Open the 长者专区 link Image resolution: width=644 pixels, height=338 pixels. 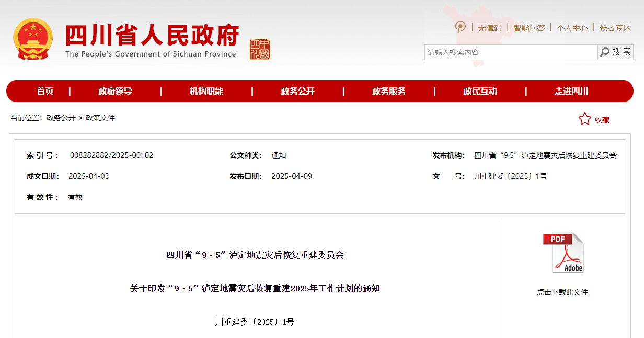(x=615, y=28)
